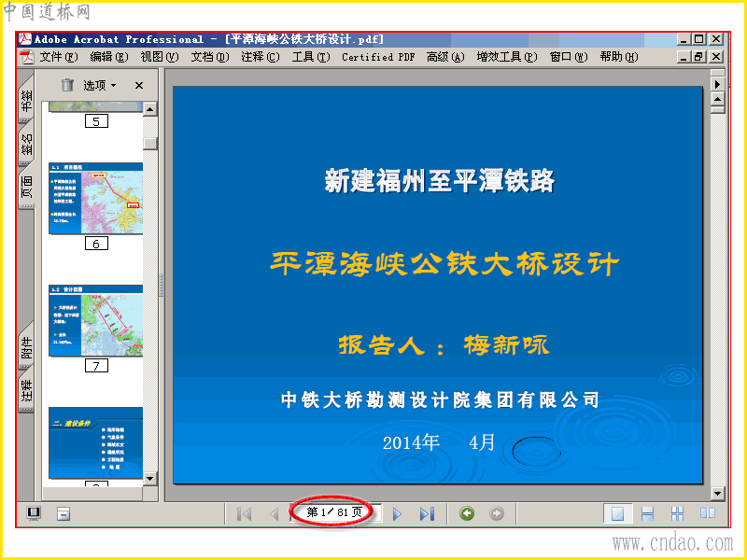Image resolution: width=747 pixels, height=560 pixels.
Task: Click the monitor icon in status bar
Action: click(34, 513)
